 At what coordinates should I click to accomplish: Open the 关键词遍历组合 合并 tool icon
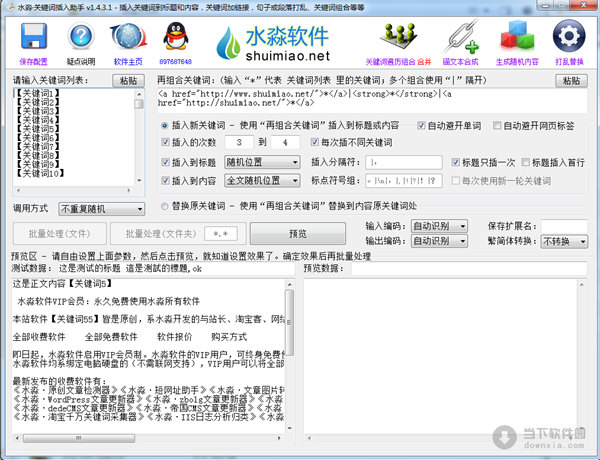point(398,38)
